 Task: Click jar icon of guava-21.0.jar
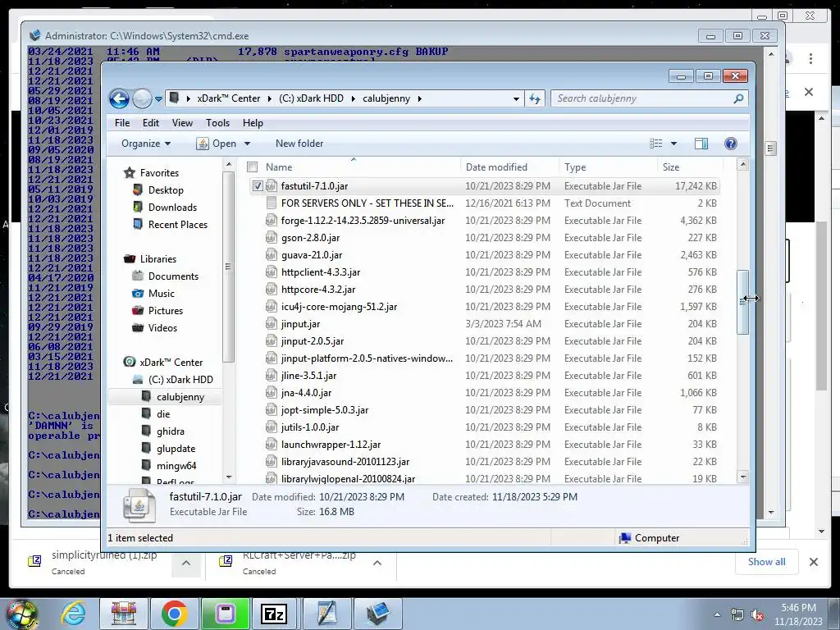click(272, 254)
